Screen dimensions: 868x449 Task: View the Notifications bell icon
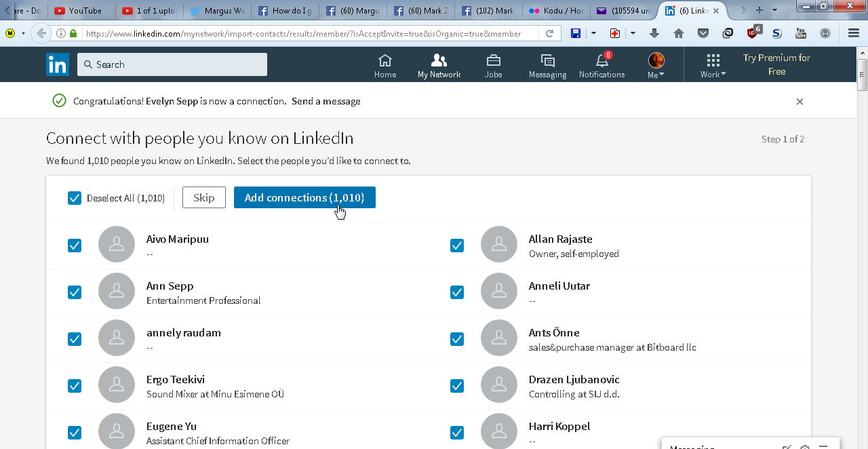click(601, 61)
